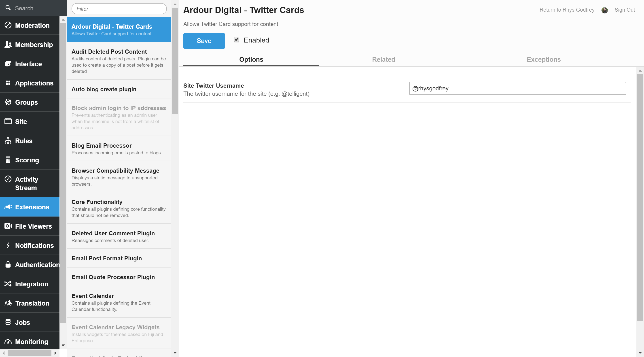Click the Authentication lock icon
Image resolution: width=644 pixels, height=357 pixels.
pyautogui.click(x=8, y=265)
